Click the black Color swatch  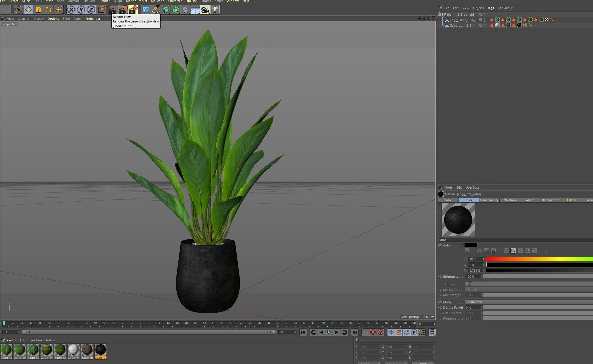coord(471,245)
